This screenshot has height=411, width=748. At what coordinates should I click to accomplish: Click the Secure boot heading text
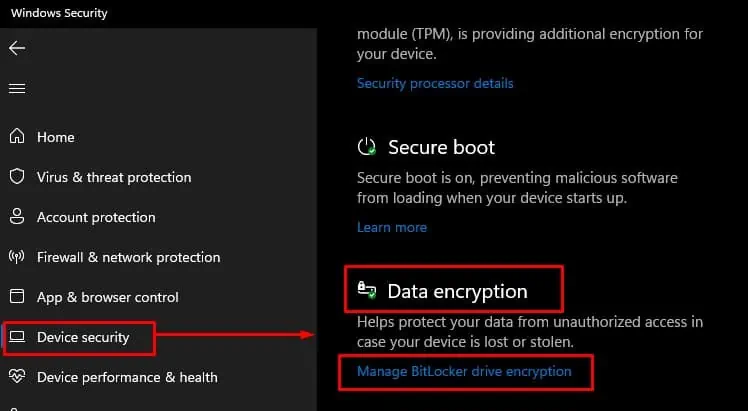[x=441, y=147]
